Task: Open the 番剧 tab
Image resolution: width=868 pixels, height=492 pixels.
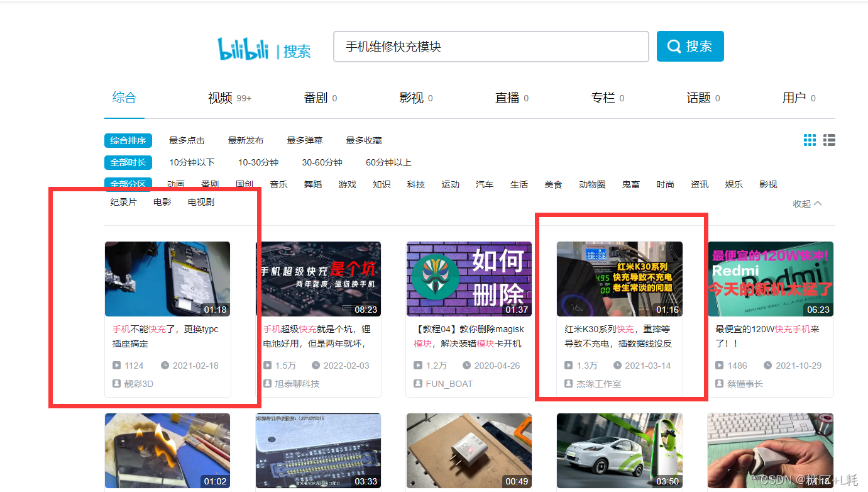Action: (320, 98)
